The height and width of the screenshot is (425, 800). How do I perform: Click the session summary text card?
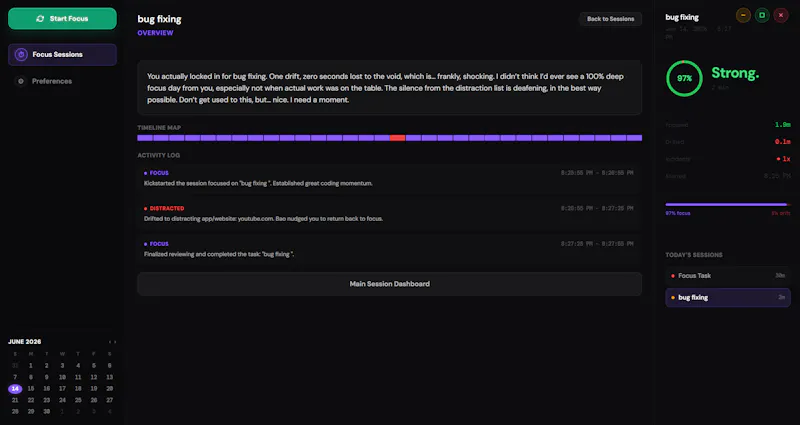point(389,88)
